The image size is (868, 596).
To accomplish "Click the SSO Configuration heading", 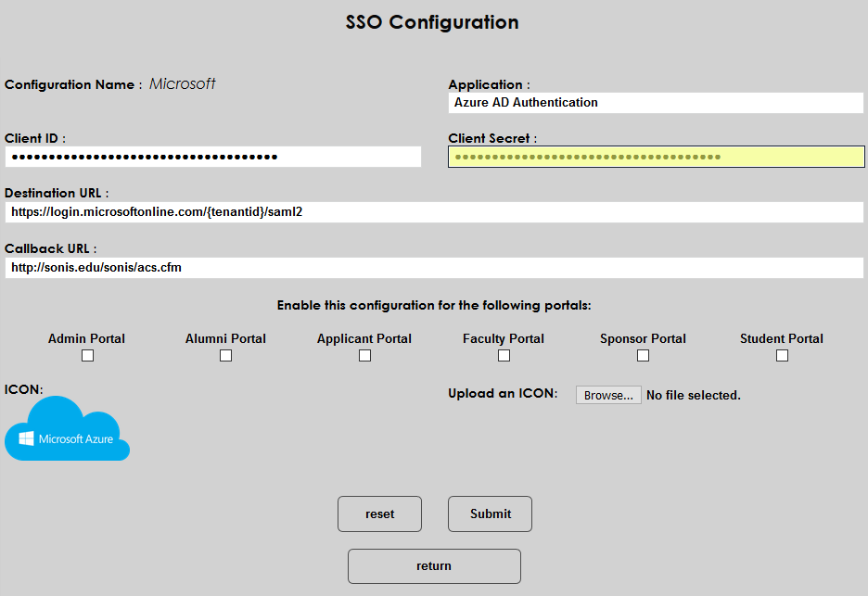I will click(x=432, y=22).
